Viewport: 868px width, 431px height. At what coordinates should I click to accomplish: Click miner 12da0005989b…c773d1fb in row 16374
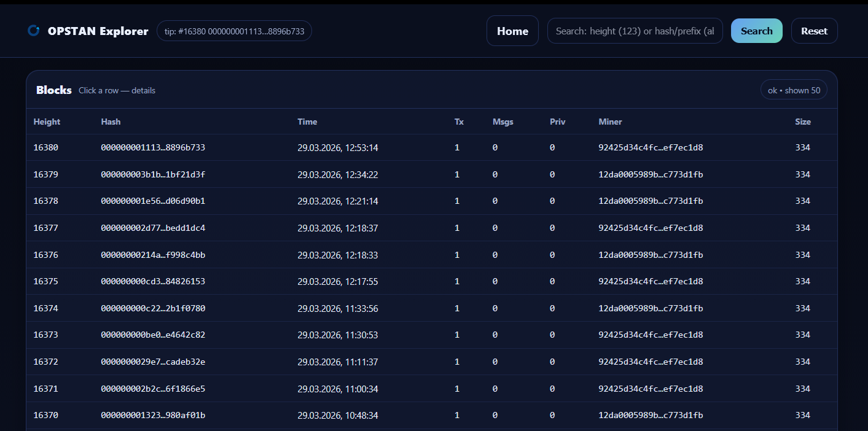click(x=651, y=308)
